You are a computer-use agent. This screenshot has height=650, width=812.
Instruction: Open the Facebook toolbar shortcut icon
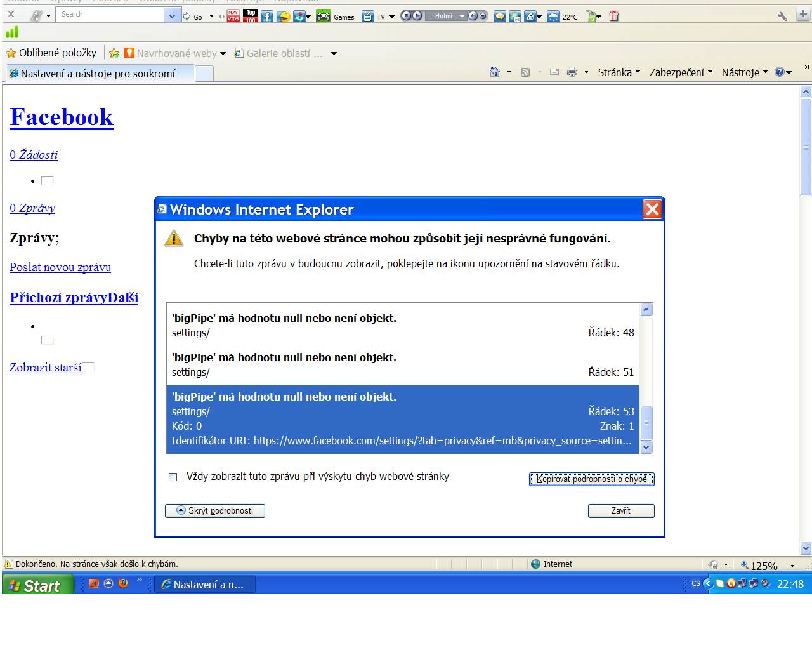point(267,16)
